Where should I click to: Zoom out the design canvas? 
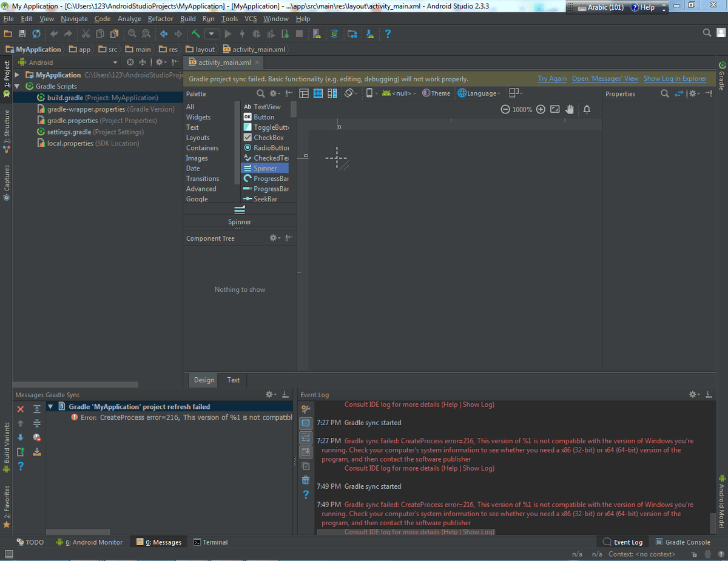click(505, 109)
